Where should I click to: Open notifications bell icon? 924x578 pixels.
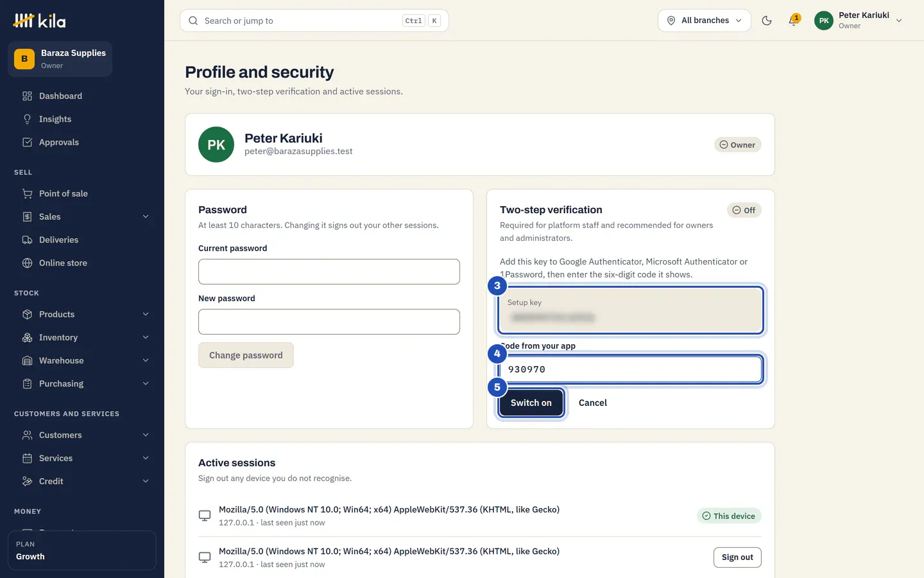(x=794, y=21)
